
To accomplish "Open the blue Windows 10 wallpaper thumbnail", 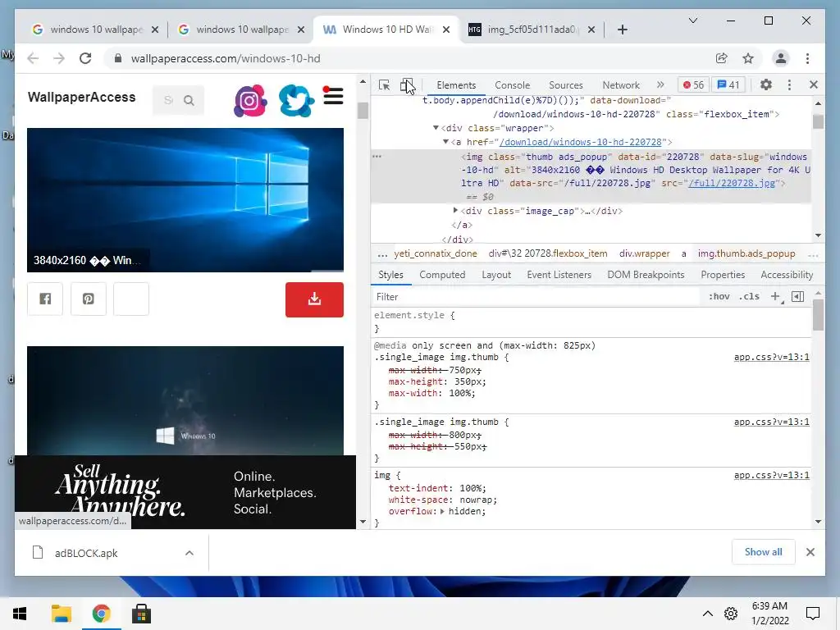I will tap(185, 200).
